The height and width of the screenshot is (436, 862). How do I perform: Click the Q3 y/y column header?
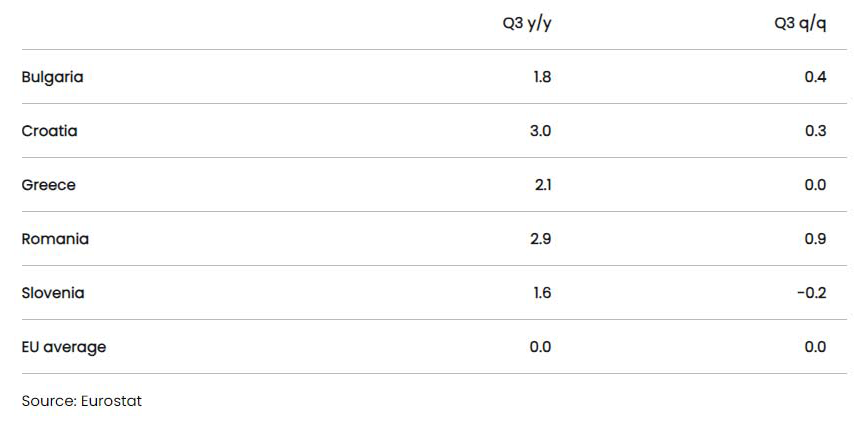(527, 24)
